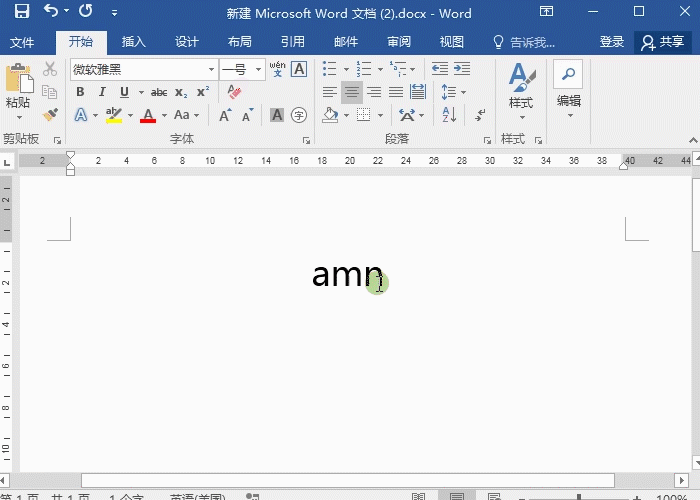
Task: Click the Increase Indent icon
Action: [461, 69]
